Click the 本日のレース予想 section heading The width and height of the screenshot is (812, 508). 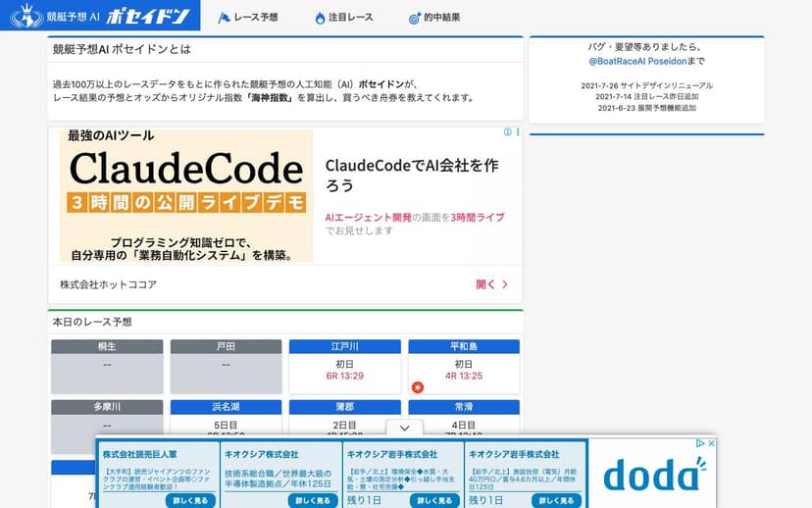point(92,322)
